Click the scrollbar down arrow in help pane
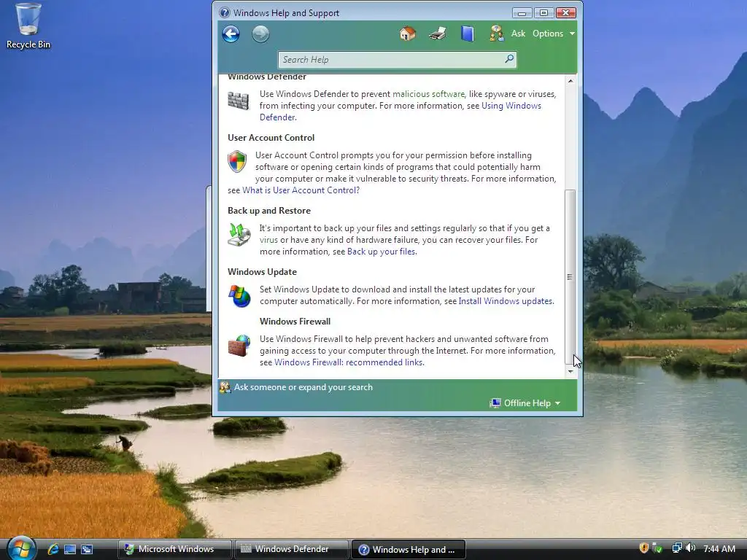Screen dimensions: 747x560 [570, 371]
